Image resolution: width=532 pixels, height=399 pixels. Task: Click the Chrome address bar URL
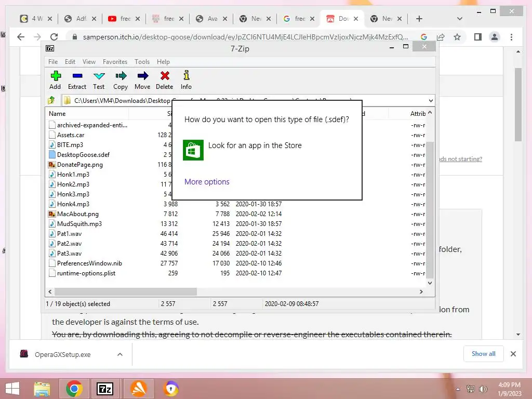[245, 37]
